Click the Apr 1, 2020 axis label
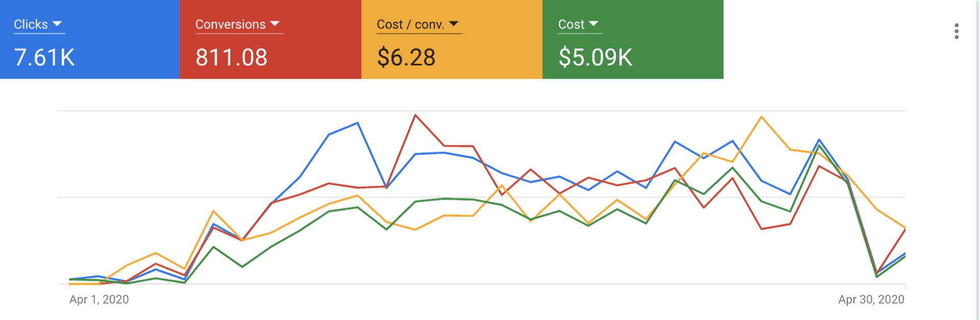The width and height of the screenshot is (980, 320). (99, 300)
